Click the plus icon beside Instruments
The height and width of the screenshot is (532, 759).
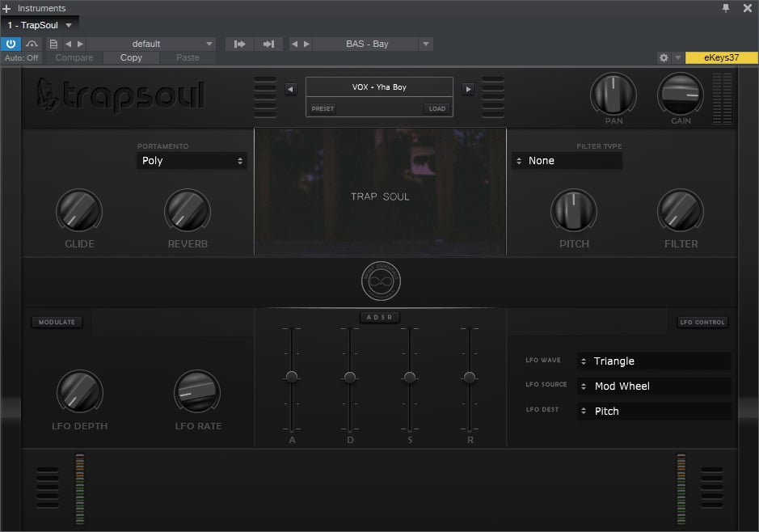point(6,8)
